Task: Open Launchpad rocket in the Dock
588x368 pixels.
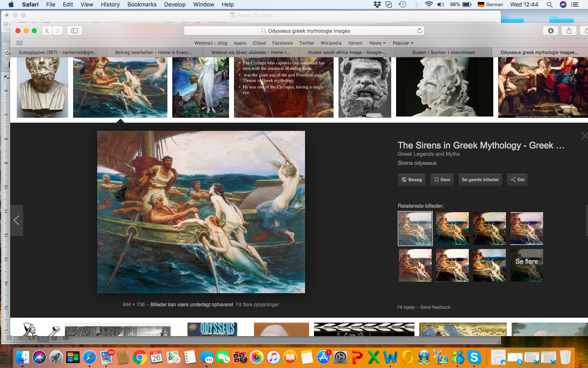Action: coord(56,357)
